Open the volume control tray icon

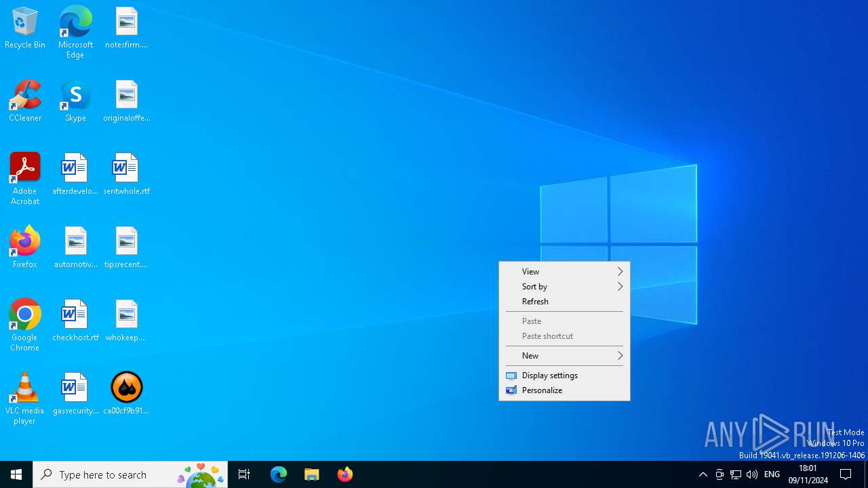click(x=752, y=474)
